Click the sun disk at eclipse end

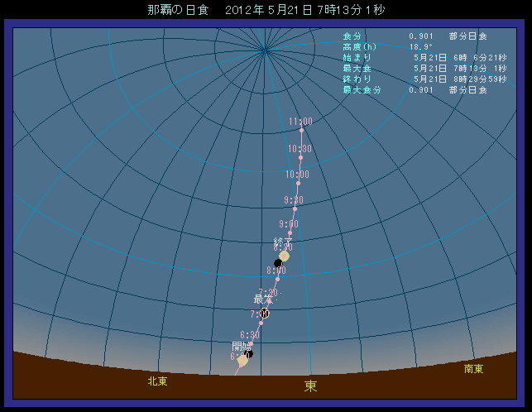tap(284, 256)
